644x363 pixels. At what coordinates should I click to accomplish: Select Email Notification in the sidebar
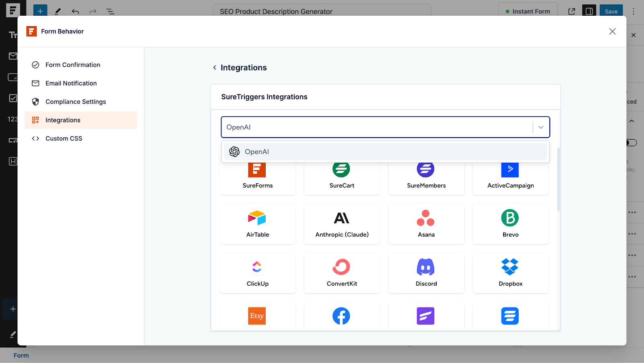tap(71, 83)
